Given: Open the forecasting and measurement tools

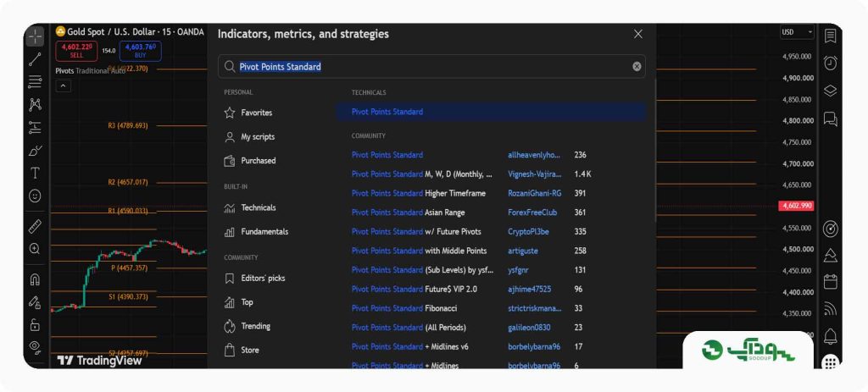Looking at the screenshot, I should pos(35,128).
